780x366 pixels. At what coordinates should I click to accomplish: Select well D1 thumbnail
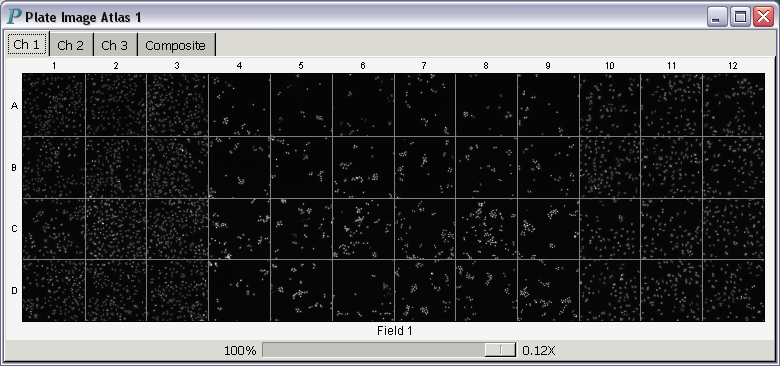[x=54, y=290]
